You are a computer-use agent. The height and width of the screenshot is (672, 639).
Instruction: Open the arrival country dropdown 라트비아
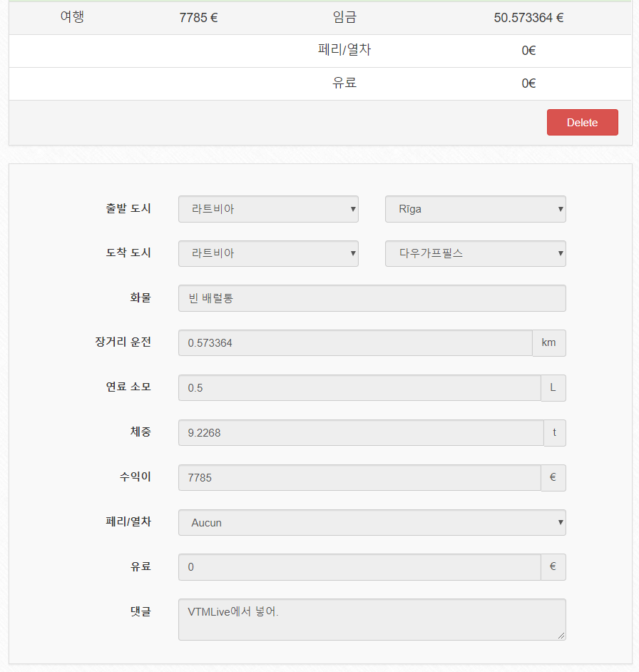(268, 253)
